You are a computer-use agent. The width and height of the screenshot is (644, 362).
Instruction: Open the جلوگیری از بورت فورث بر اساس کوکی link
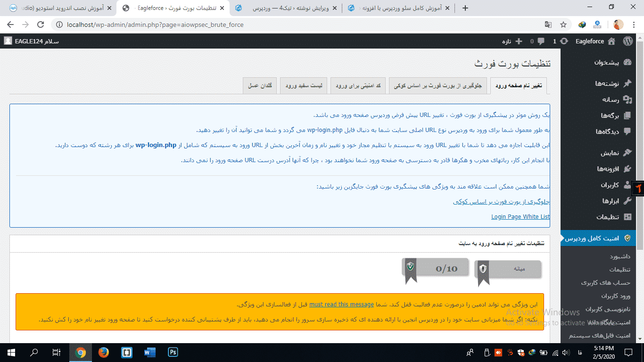[x=502, y=201]
